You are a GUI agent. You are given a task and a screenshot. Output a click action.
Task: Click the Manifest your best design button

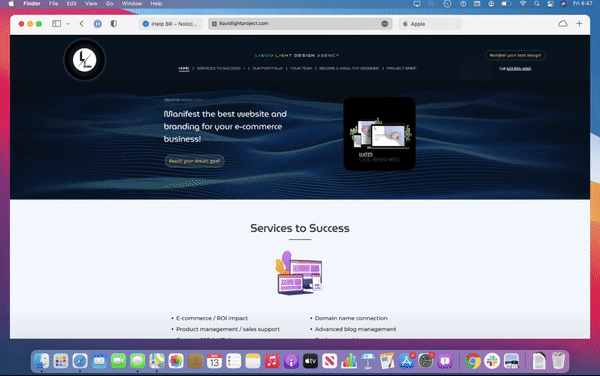click(515, 55)
